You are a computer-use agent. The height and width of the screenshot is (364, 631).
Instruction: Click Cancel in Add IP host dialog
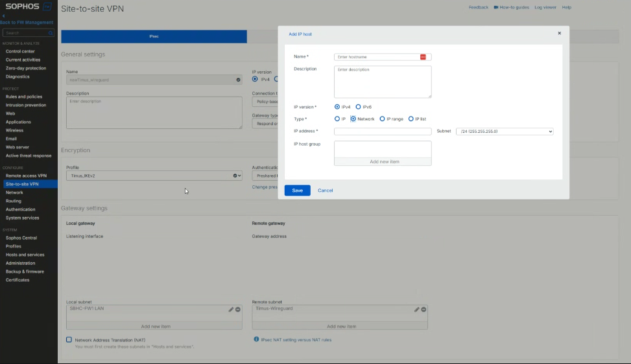click(x=325, y=190)
